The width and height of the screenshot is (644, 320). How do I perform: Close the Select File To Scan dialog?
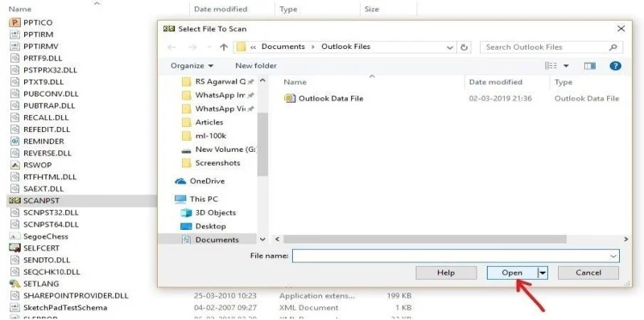click(x=621, y=29)
